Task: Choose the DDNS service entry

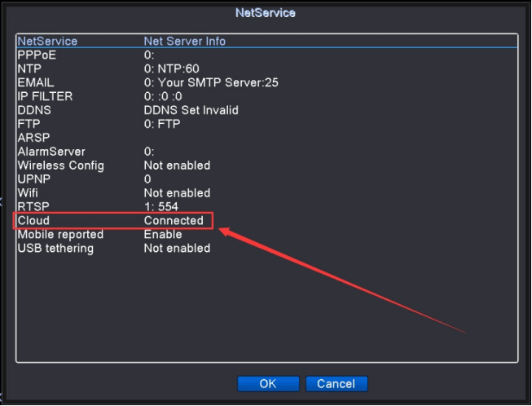Action: (33, 110)
